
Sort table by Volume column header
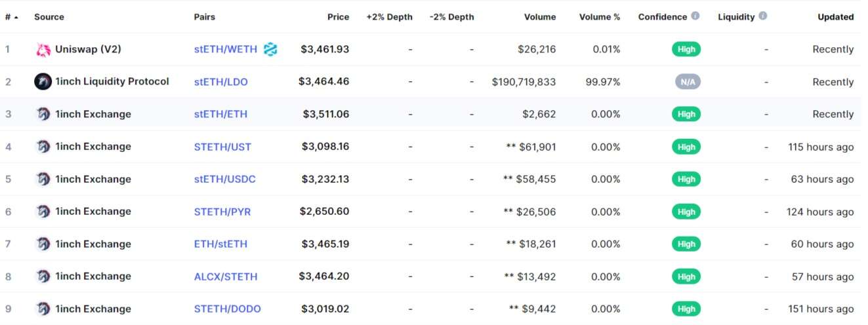[x=540, y=17]
